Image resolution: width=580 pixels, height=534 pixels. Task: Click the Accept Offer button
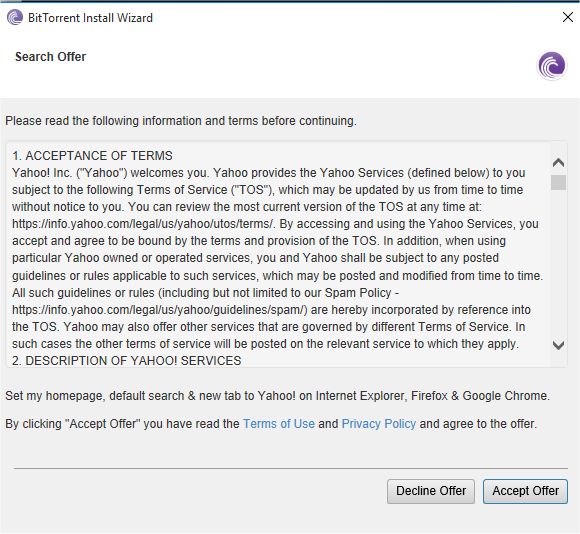525,491
